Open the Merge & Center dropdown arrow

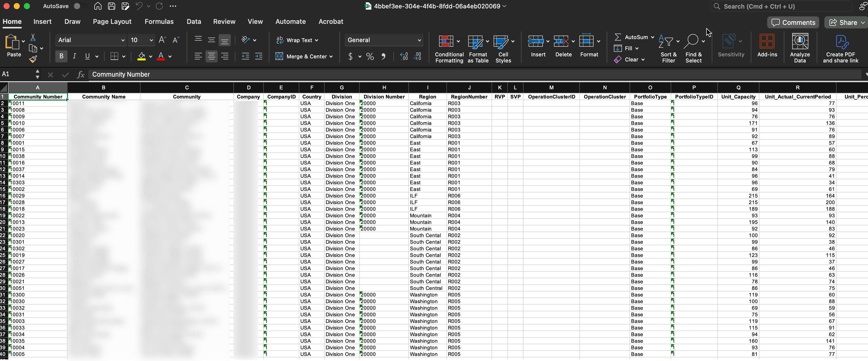[331, 57]
